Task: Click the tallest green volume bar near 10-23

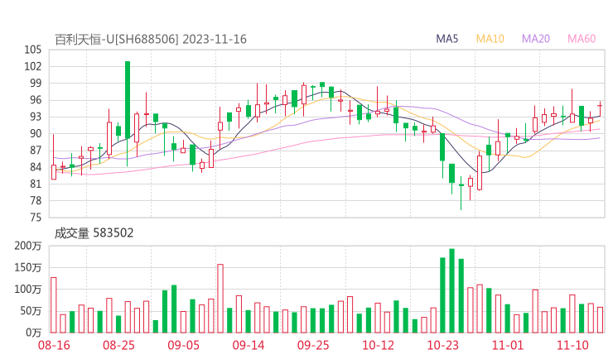Action: click(x=452, y=290)
